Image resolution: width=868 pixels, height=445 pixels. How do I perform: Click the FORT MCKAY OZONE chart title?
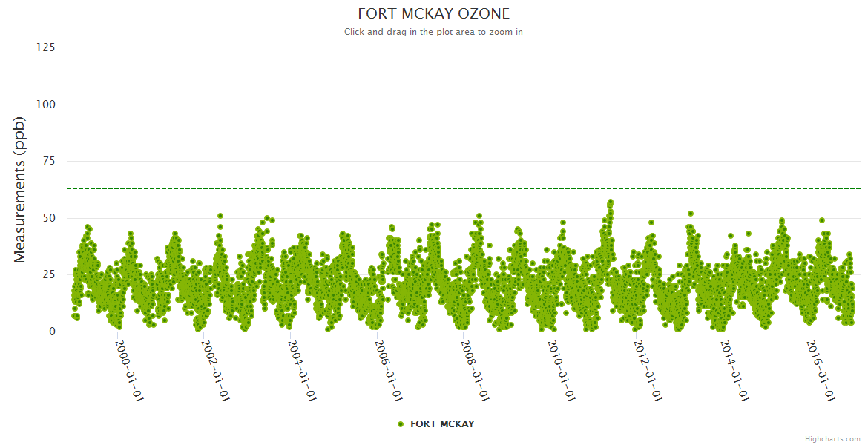433,14
